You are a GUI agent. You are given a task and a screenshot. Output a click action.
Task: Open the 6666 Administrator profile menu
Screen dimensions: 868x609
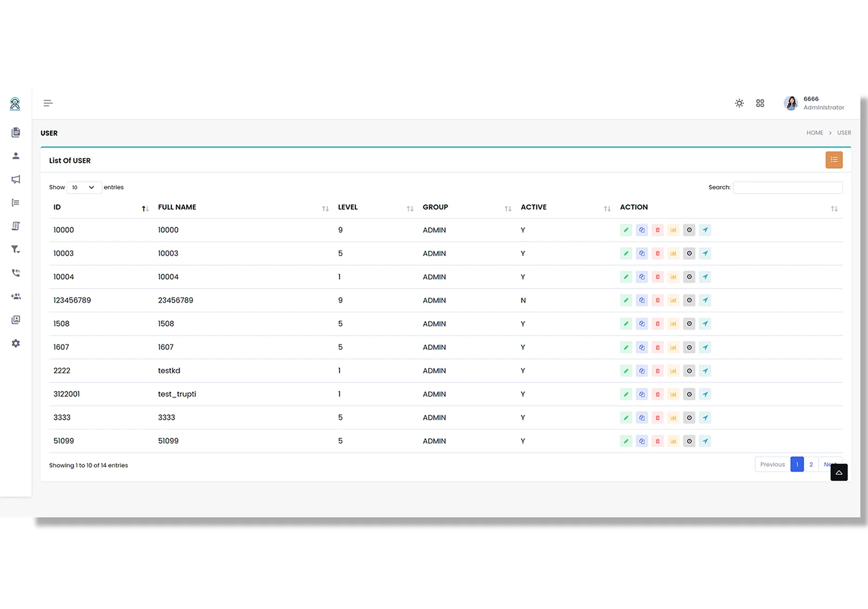(814, 103)
